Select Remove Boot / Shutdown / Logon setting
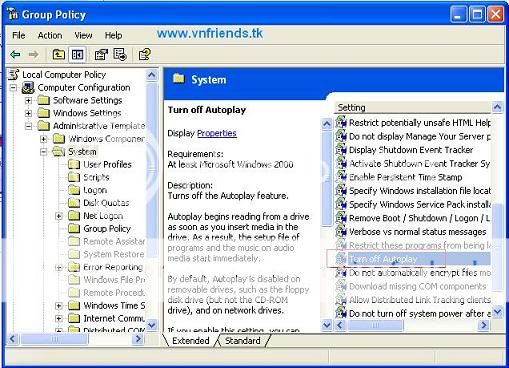 tap(413, 218)
